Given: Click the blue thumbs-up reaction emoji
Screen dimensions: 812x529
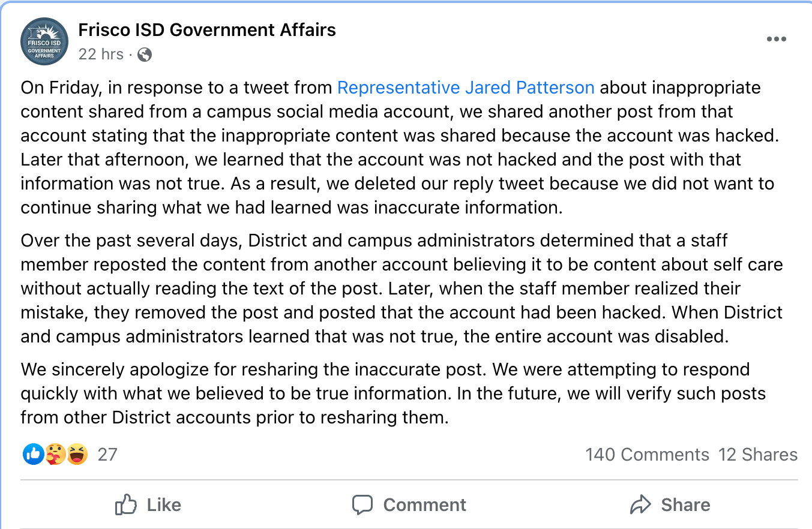Looking at the screenshot, I should (x=33, y=455).
